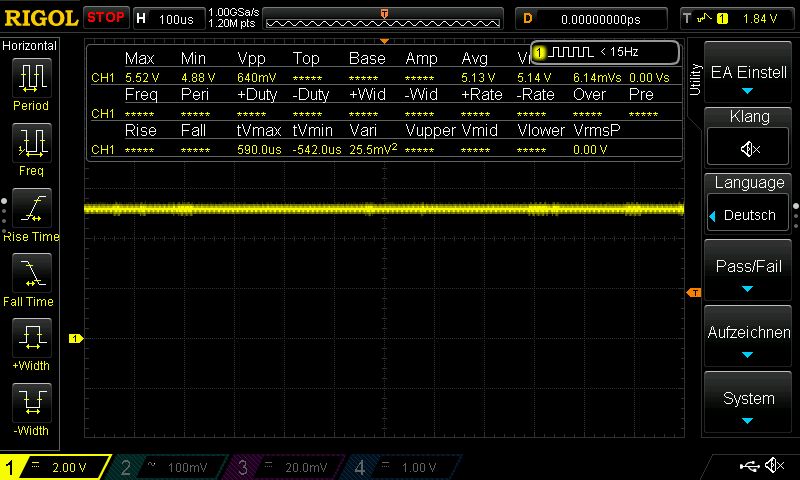The width and height of the screenshot is (800, 480).
Task: Click the yellow CH1 waveform trace
Action: (x=384, y=209)
